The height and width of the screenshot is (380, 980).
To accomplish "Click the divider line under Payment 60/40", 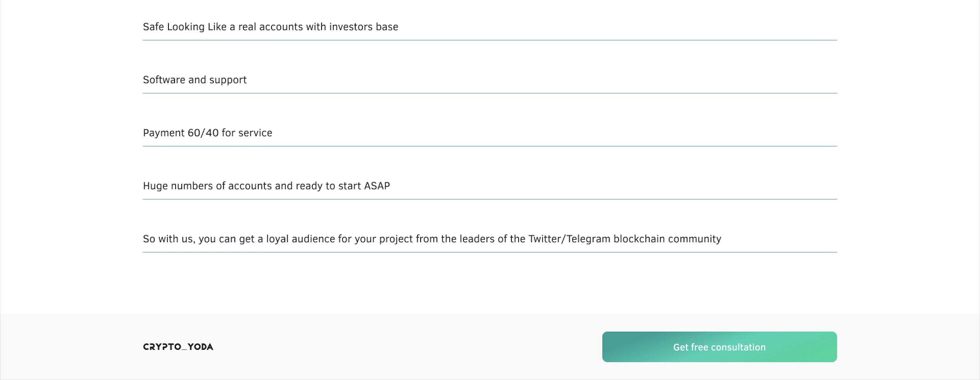I will click(x=490, y=146).
